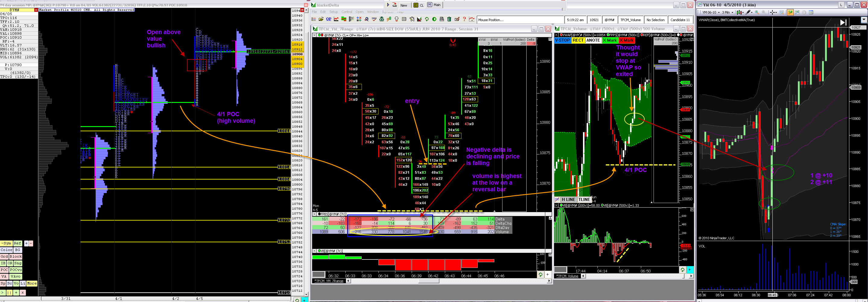Click the open folder icon in MarketDelta toolbar
The width and height of the screenshot is (868, 302).
coord(321,19)
